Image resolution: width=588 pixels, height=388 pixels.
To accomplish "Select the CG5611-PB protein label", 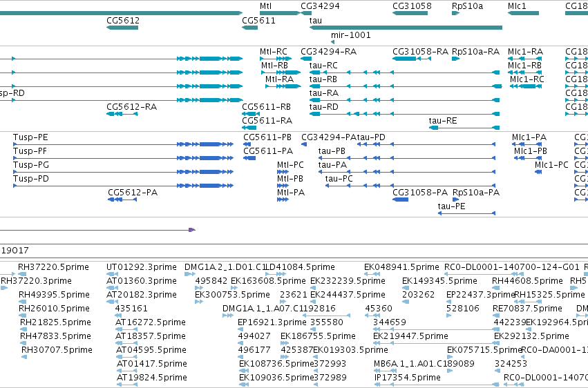I will pyautogui.click(x=267, y=137).
